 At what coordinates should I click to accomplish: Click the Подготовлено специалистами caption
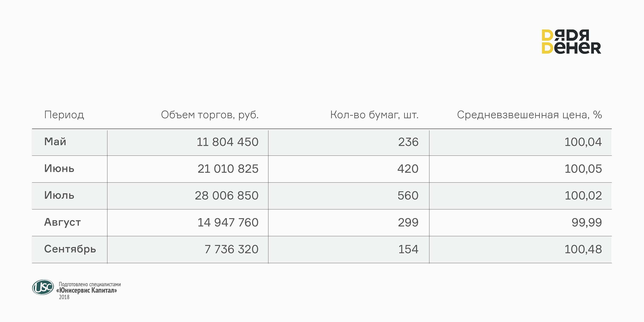pos(90,284)
